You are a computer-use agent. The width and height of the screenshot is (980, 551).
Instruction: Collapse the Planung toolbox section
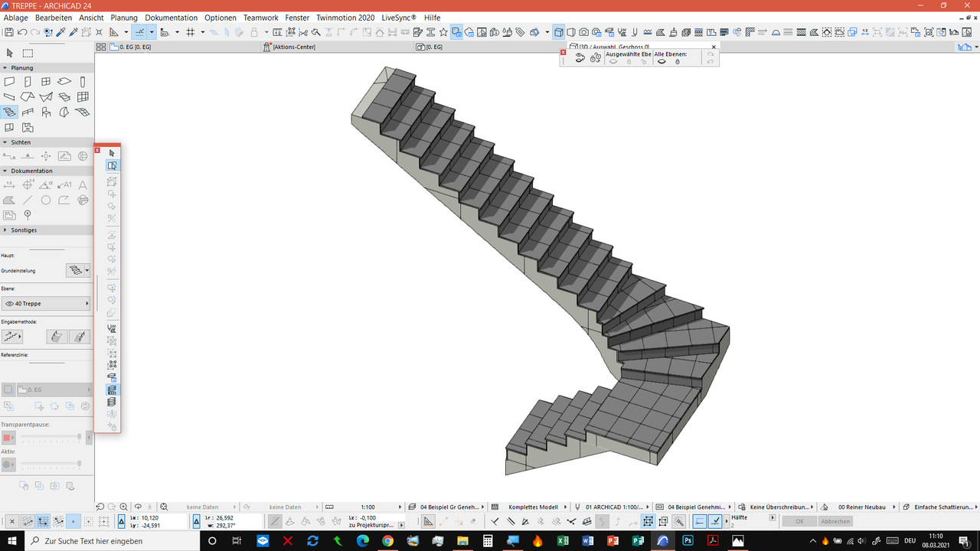coord(5,68)
